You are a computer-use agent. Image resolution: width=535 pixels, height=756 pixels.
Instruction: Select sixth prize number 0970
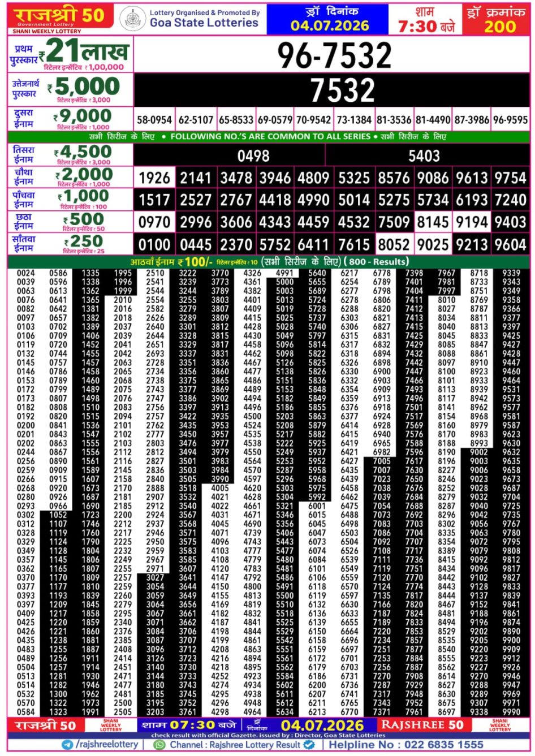point(154,222)
